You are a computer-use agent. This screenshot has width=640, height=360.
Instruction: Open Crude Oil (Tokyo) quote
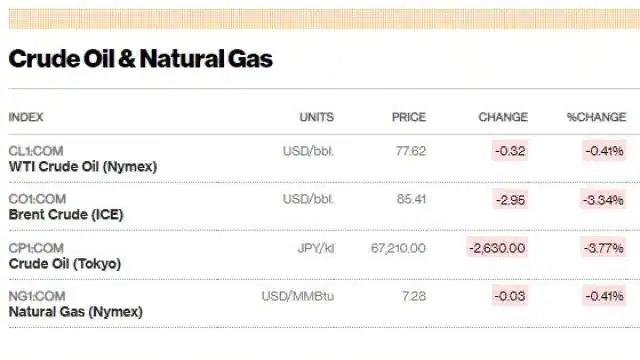pyautogui.click(x=65, y=264)
